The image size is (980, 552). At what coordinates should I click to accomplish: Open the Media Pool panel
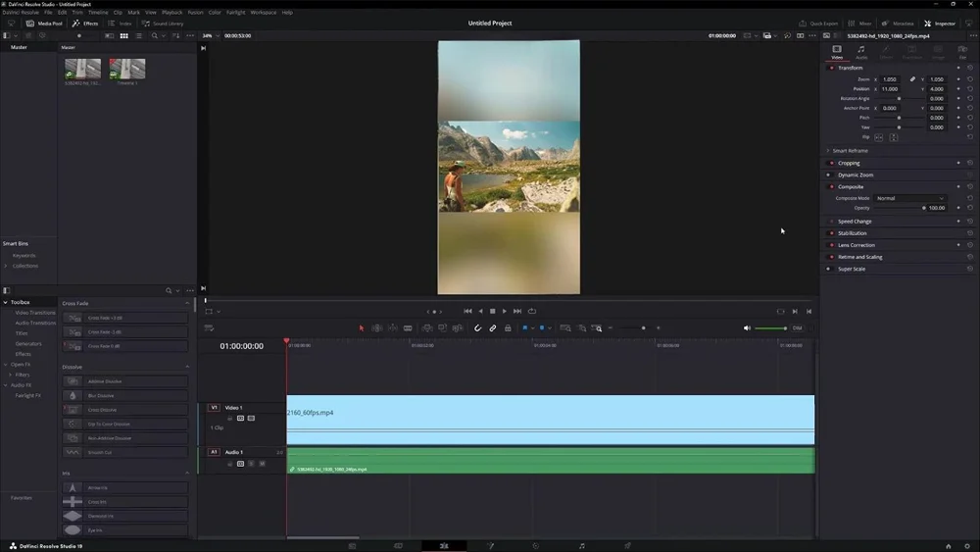44,24
